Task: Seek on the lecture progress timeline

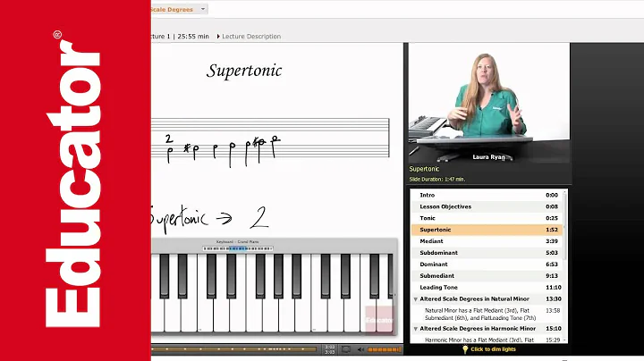Action: pyautogui.click(x=234, y=349)
